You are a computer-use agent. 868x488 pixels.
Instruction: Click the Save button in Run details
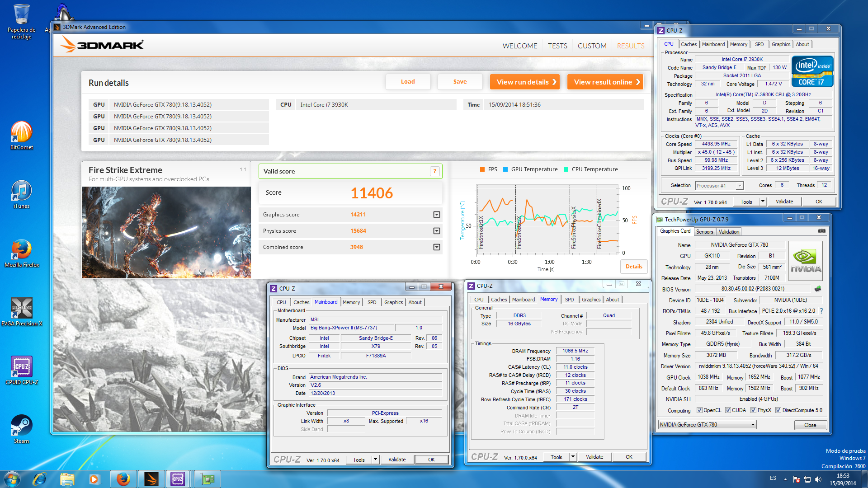tap(460, 82)
